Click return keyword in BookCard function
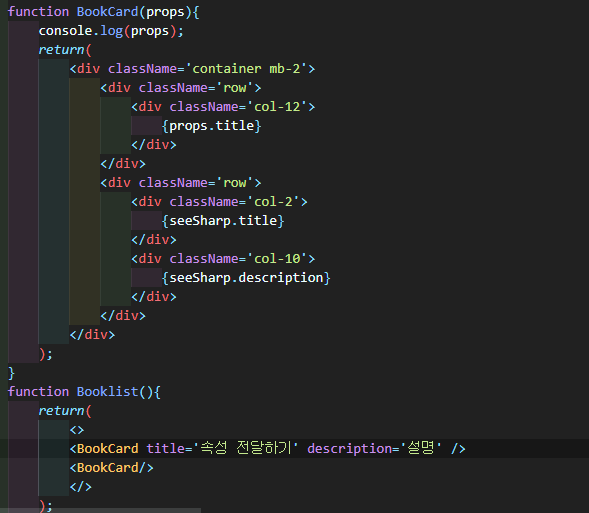 61,50
